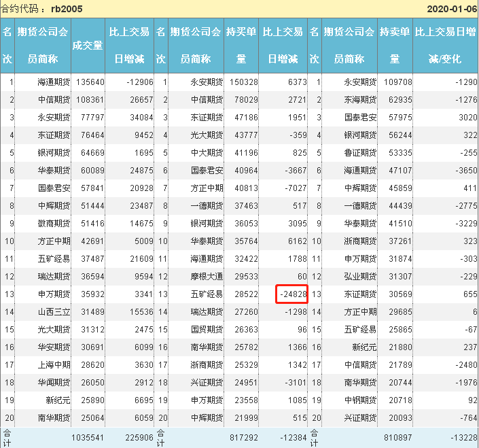This screenshot has height=448, width=479.
Task: Select short position value 20093
Action: 400,418
